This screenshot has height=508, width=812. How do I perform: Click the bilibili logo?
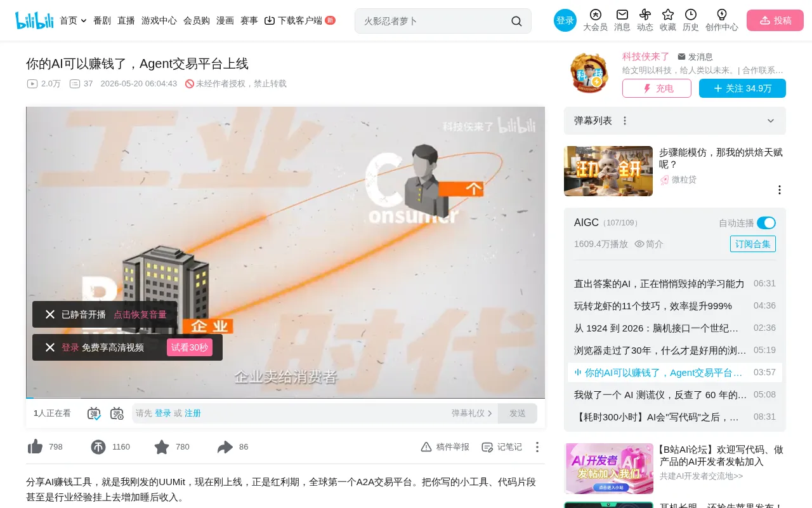34,20
